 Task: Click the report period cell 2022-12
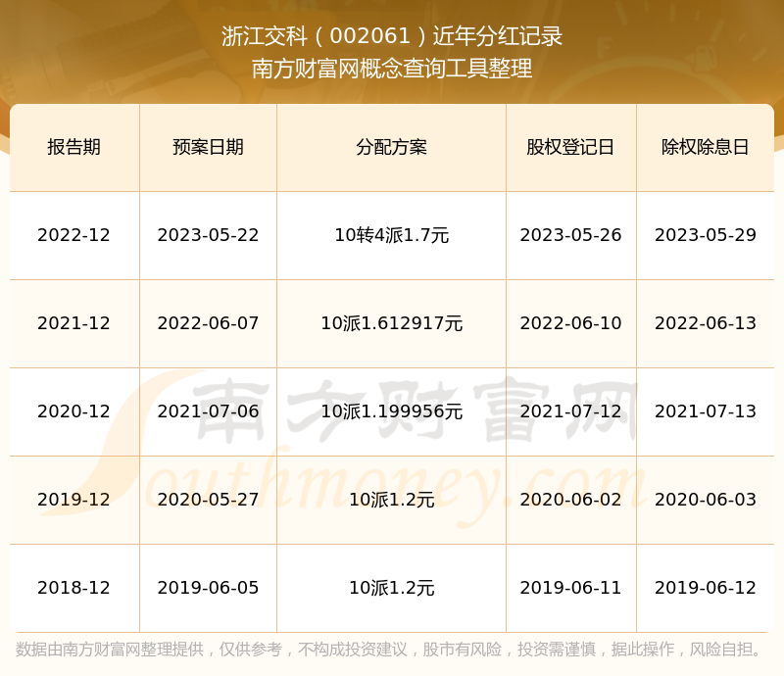(x=74, y=235)
